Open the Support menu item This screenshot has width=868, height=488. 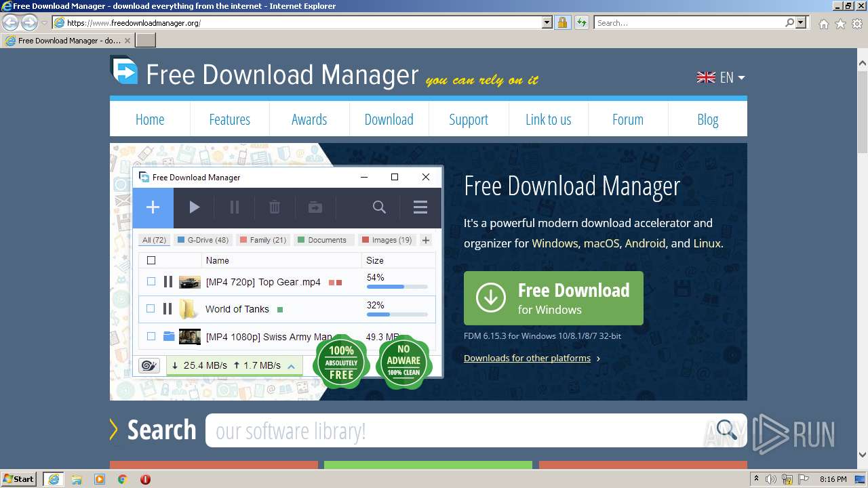pyautogui.click(x=469, y=119)
